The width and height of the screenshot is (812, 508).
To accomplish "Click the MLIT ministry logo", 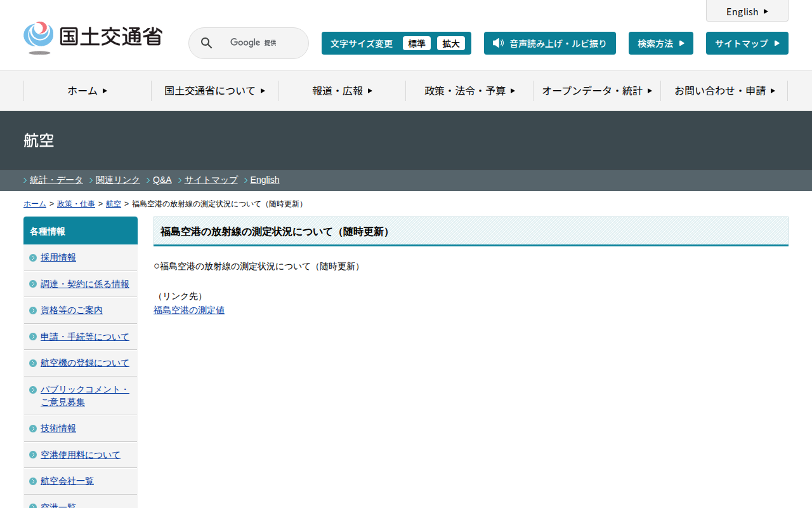I will point(93,37).
